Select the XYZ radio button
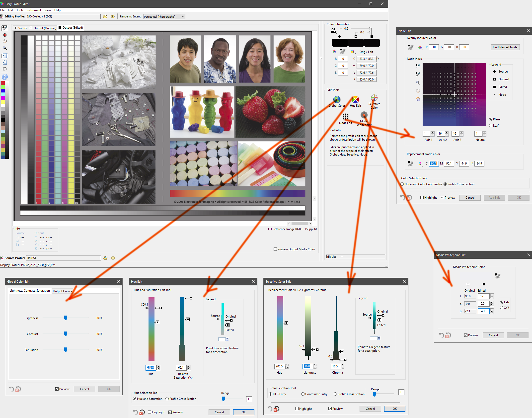This screenshot has width=532, height=418. click(x=502, y=308)
